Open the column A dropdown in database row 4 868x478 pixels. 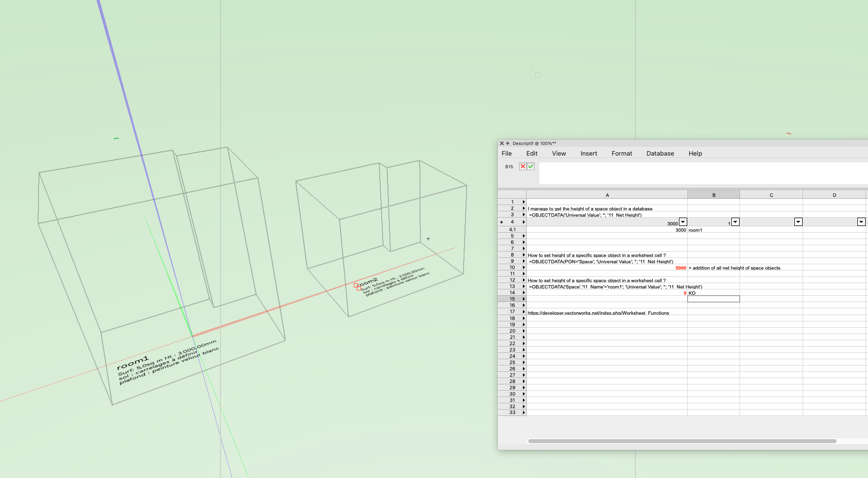(683, 222)
